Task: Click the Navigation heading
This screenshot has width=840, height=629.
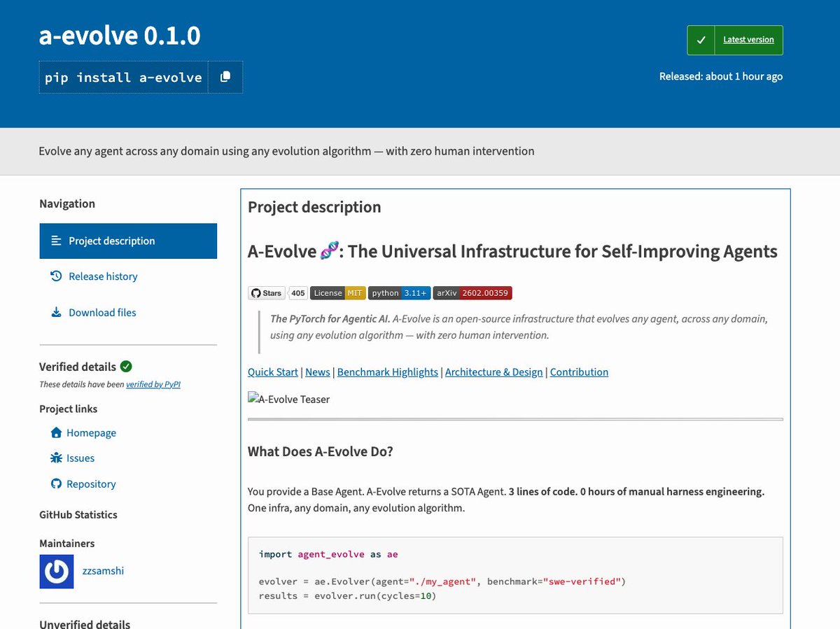Action: (67, 204)
